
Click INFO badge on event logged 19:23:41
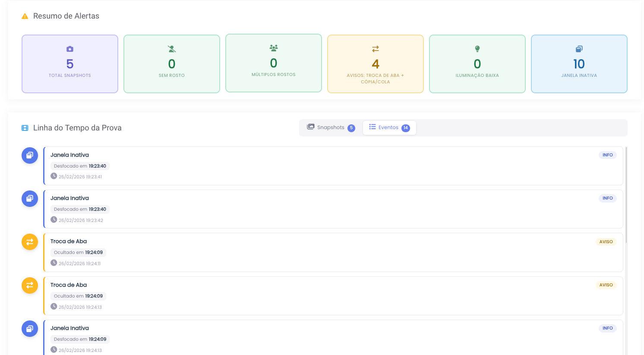pyautogui.click(x=608, y=155)
